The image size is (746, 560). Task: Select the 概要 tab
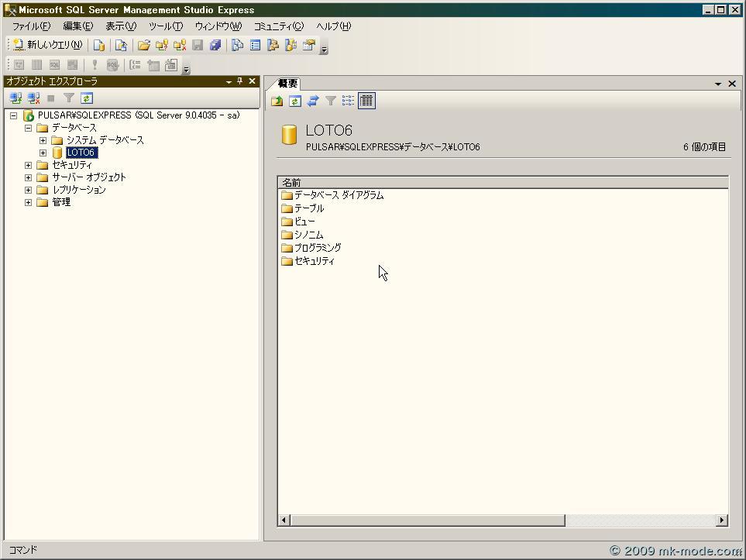(x=287, y=84)
